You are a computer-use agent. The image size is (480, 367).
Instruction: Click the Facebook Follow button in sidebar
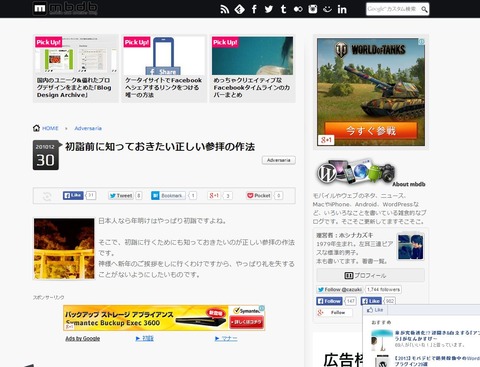pyautogui.click(x=329, y=301)
